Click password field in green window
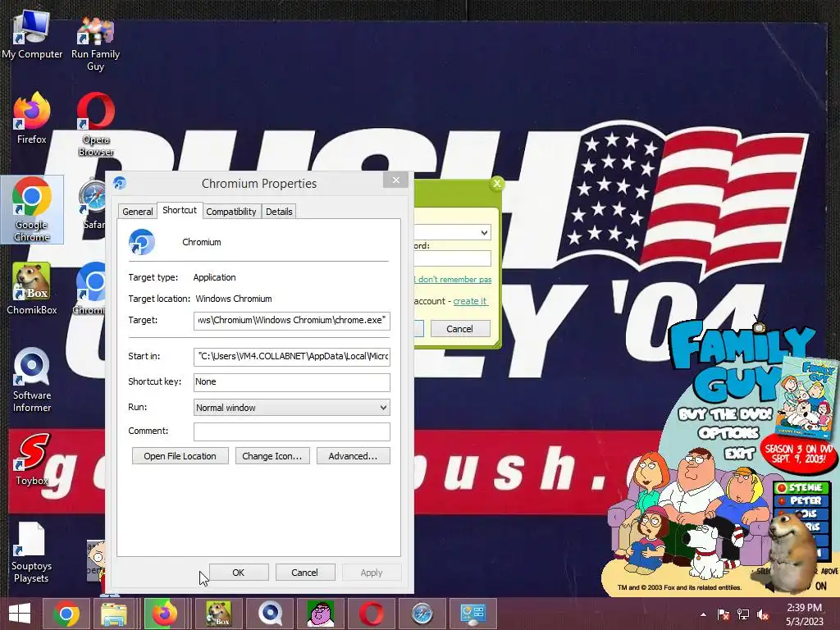840x630 pixels. tap(453, 258)
